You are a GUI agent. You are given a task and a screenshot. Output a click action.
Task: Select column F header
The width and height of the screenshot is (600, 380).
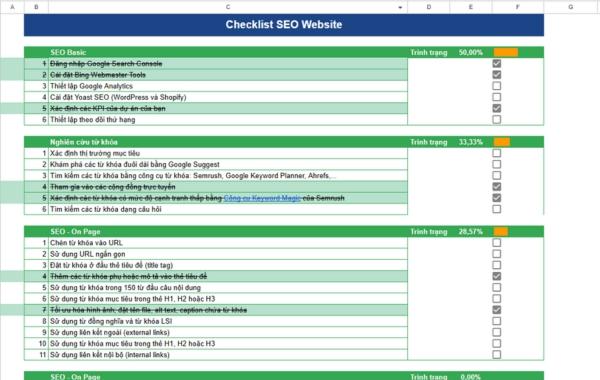(518, 7)
